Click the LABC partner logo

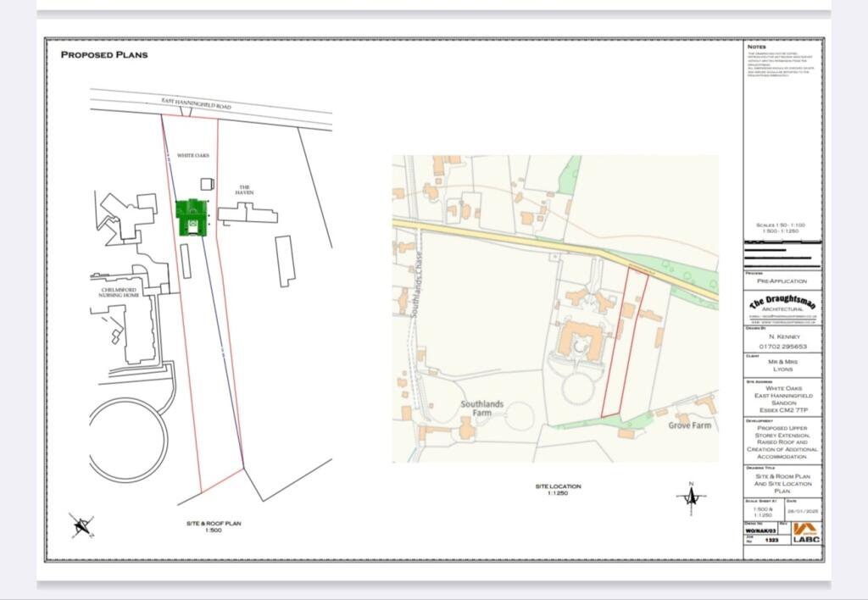tap(805, 532)
